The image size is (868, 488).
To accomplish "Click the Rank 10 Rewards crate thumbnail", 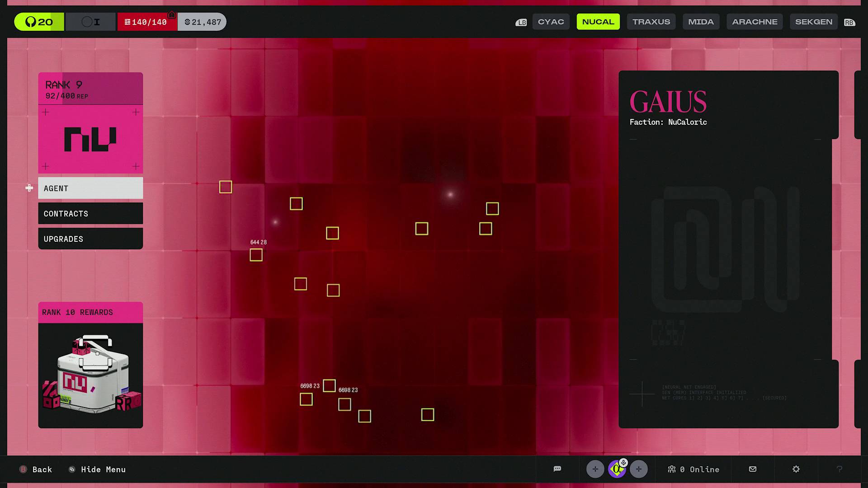I will pos(90,375).
